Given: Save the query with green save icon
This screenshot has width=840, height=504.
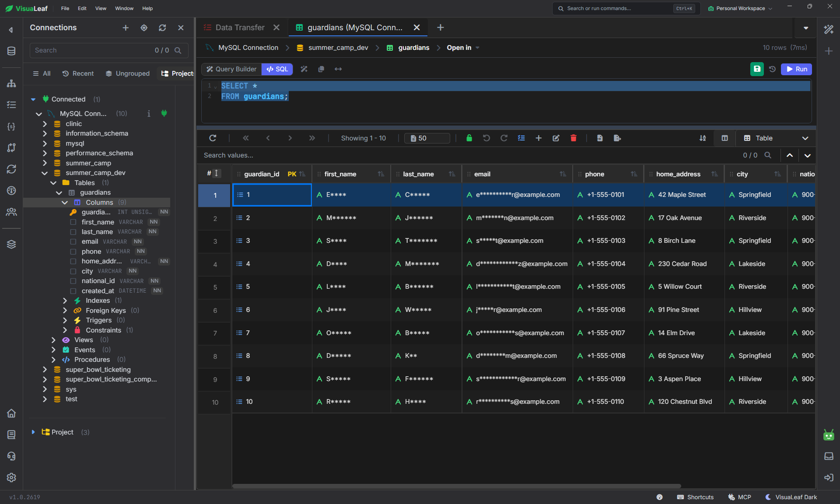Looking at the screenshot, I should tap(757, 69).
